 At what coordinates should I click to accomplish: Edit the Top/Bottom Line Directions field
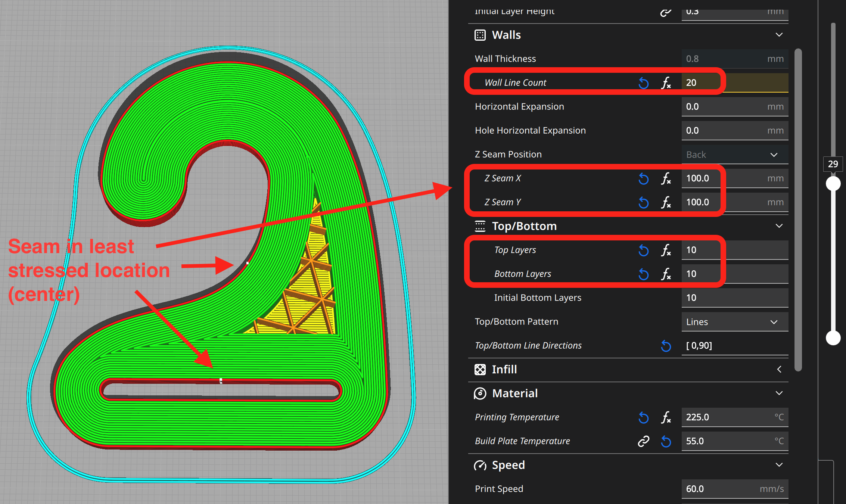pyautogui.click(x=735, y=346)
